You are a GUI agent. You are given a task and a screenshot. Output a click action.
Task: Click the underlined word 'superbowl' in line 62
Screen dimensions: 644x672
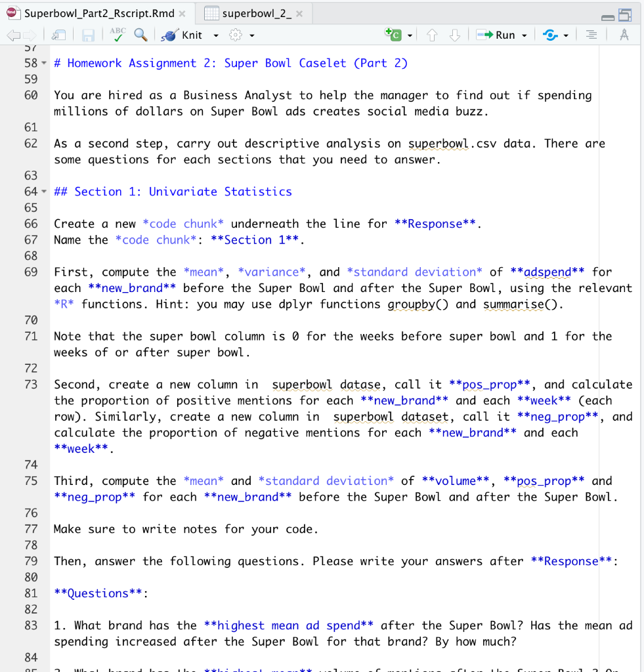[x=439, y=144]
